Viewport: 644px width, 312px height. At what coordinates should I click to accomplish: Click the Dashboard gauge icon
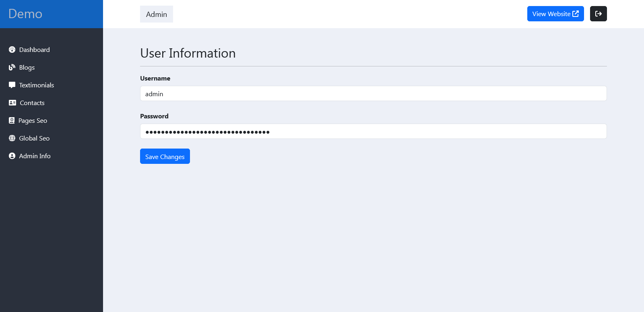tap(12, 50)
